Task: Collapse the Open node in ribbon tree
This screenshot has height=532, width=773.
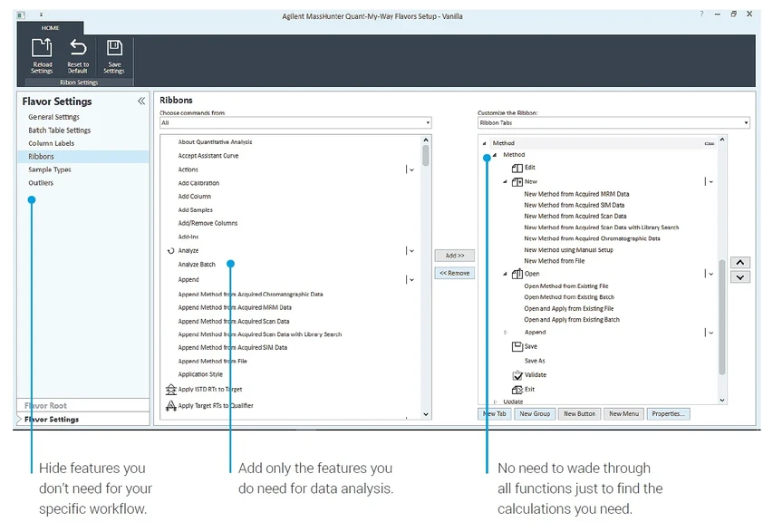Action: pos(505,274)
